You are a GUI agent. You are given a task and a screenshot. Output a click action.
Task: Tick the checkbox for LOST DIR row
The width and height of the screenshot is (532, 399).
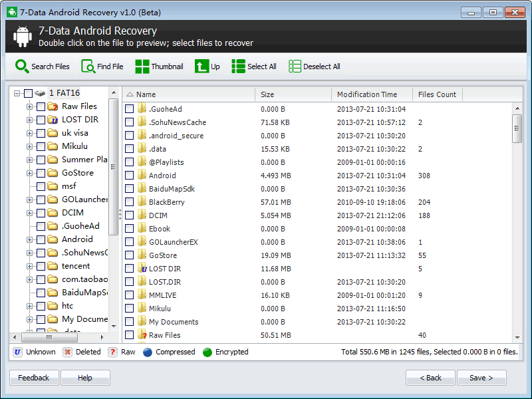coord(130,268)
